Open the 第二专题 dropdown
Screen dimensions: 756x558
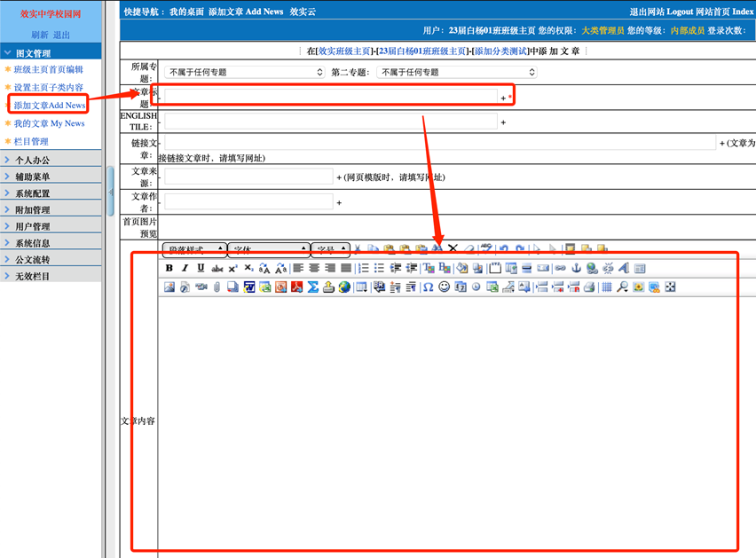pyautogui.click(x=457, y=72)
